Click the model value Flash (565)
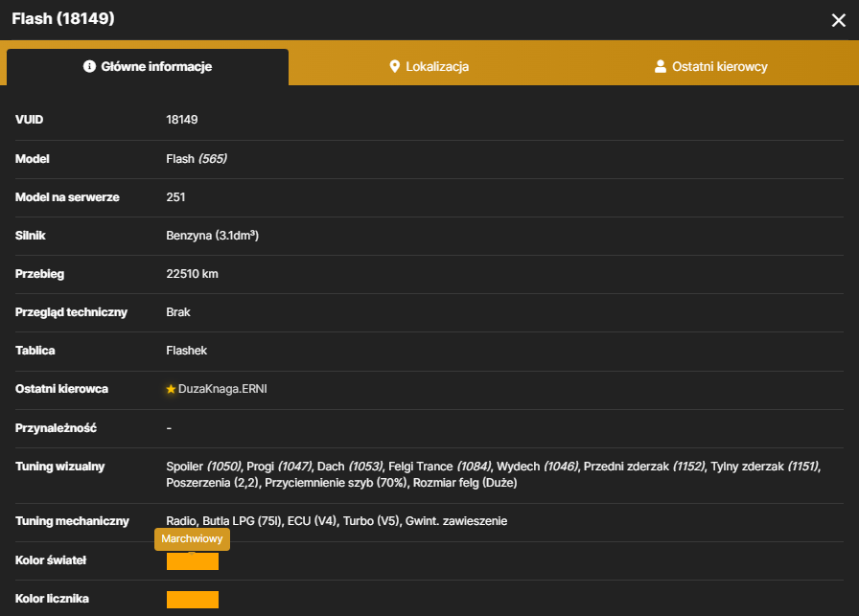This screenshot has height=616, width=859. click(197, 159)
